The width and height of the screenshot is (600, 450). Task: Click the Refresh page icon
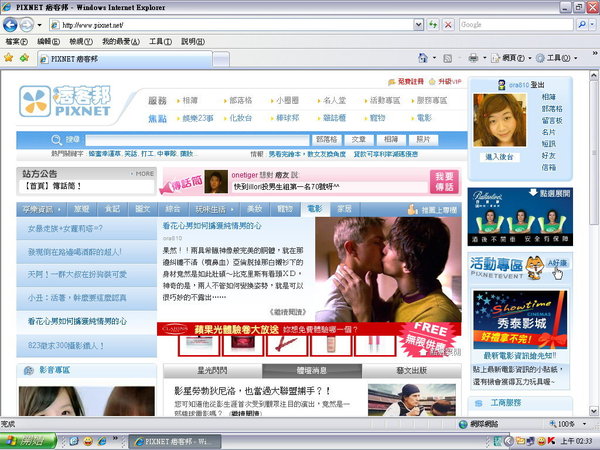433,25
